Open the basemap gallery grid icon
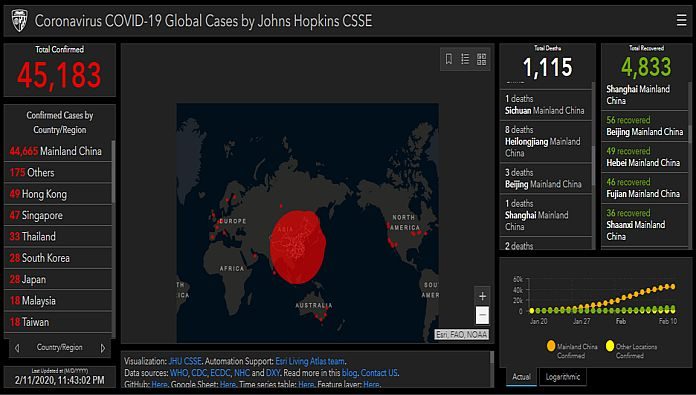The height and width of the screenshot is (395, 696). [482, 59]
